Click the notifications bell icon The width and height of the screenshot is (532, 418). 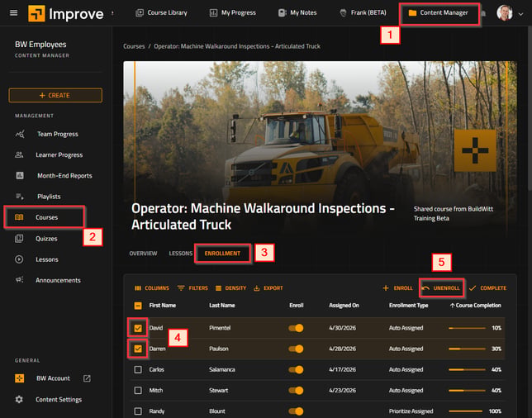coord(484,13)
